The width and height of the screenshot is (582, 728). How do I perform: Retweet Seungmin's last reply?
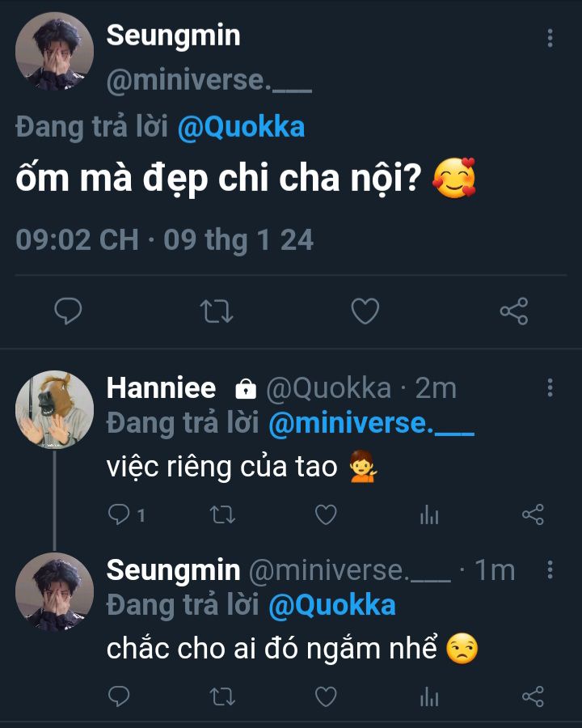click(221, 696)
